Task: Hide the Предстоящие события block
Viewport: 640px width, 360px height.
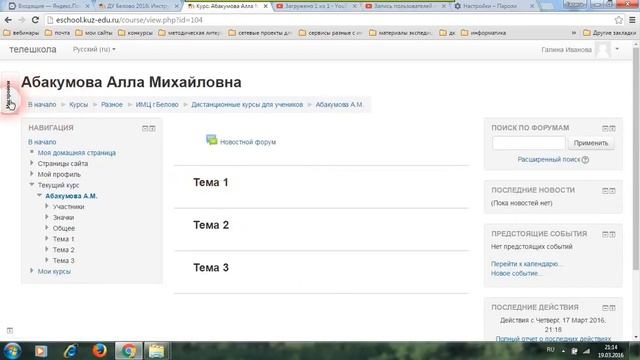Action: (x=605, y=234)
